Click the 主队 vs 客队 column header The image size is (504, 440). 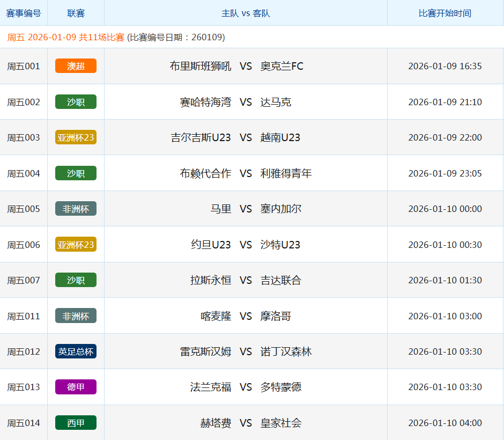(246, 13)
